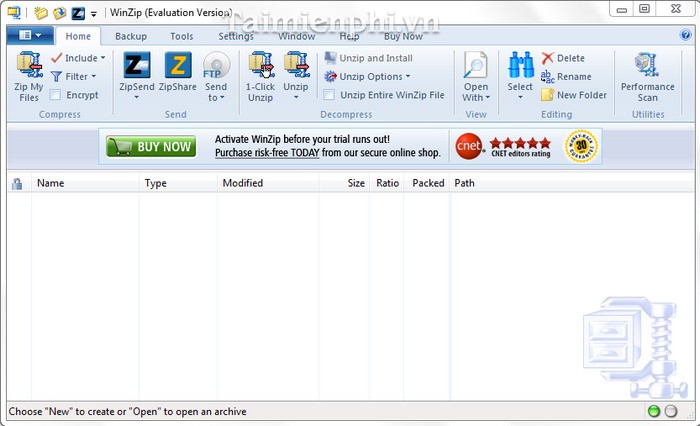The height and width of the screenshot is (426, 700).
Task: Open the Settings tab
Action: (x=236, y=36)
